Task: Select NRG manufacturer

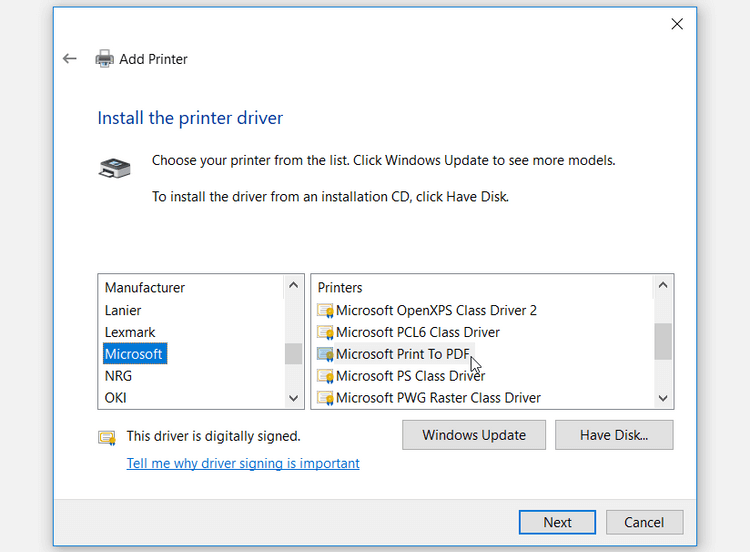Action: (x=118, y=376)
